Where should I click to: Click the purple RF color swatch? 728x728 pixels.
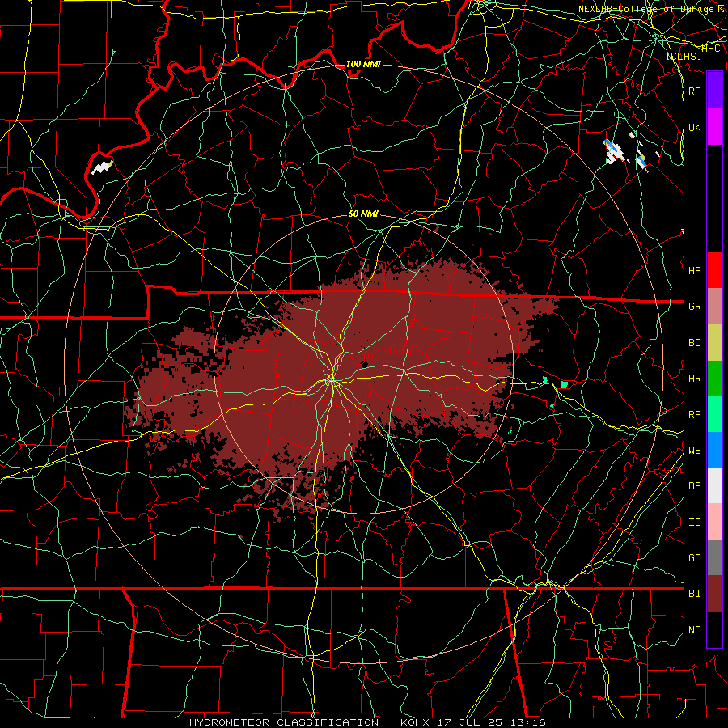click(x=714, y=91)
